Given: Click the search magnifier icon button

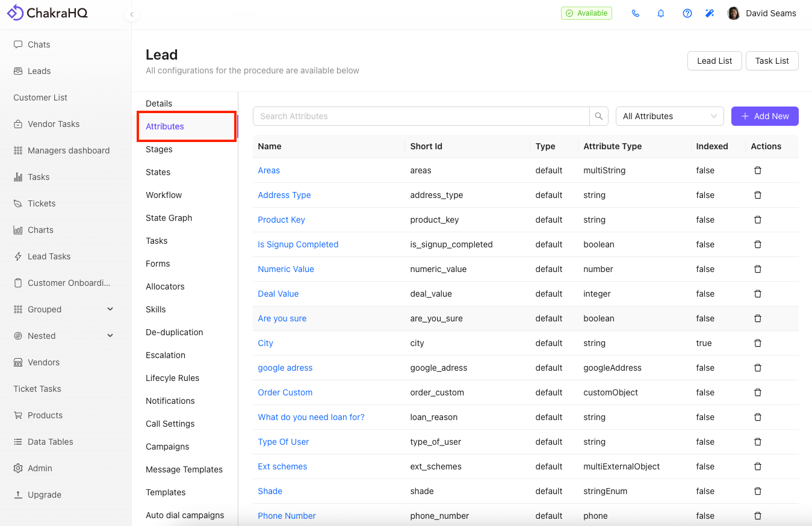Looking at the screenshot, I should click(598, 116).
